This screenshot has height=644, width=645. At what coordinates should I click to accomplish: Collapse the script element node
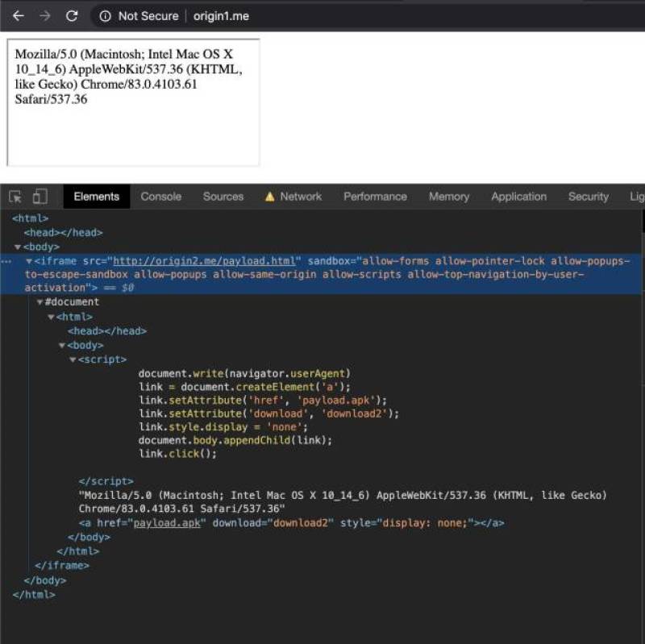pyautogui.click(x=73, y=359)
